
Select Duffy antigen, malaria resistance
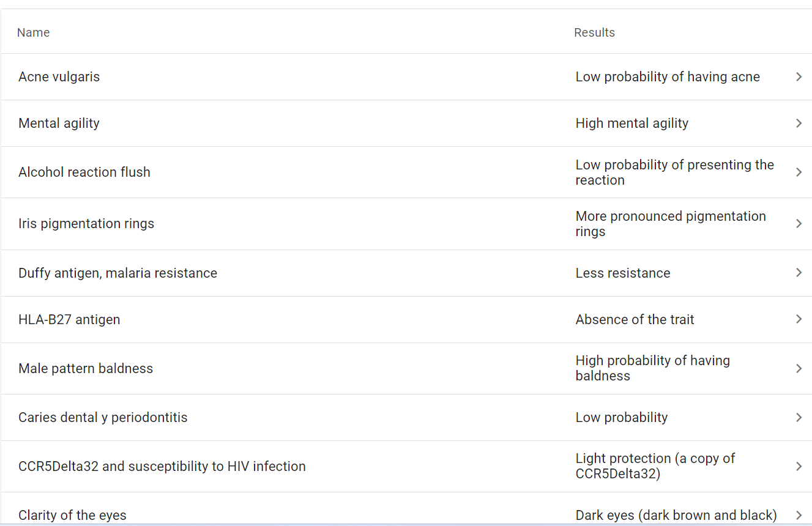pos(117,273)
